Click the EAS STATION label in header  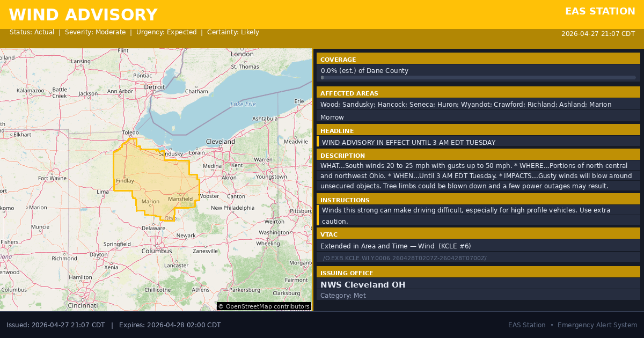pyautogui.click(x=600, y=11)
